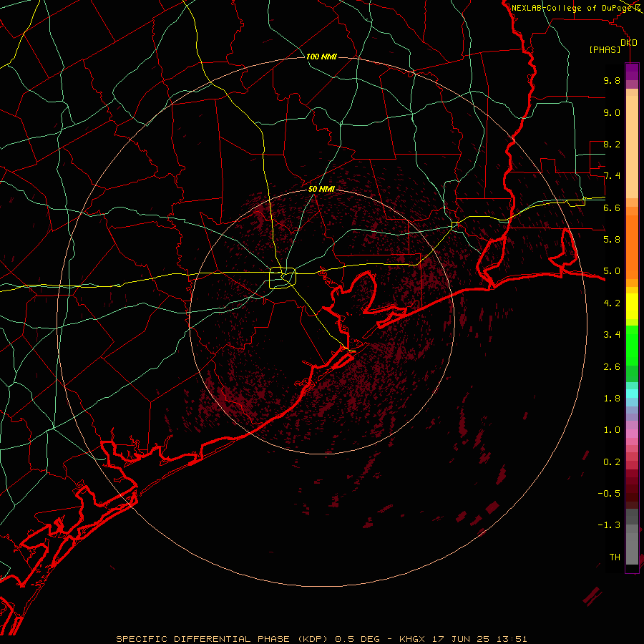Click the 7.4 scale value label
The height and width of the screenshot is (644, 644).
coord(612,176)
